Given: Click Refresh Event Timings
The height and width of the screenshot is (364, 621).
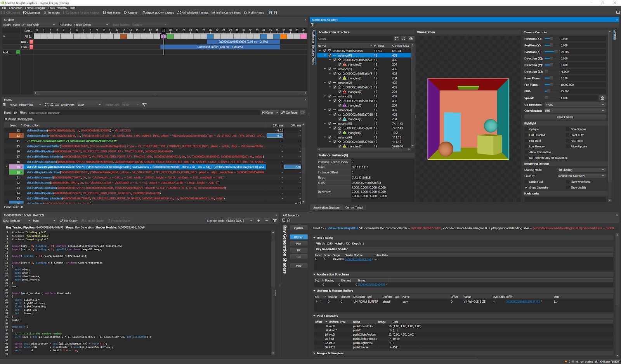Looking at the screenshot, I should (x=193, y=12).
